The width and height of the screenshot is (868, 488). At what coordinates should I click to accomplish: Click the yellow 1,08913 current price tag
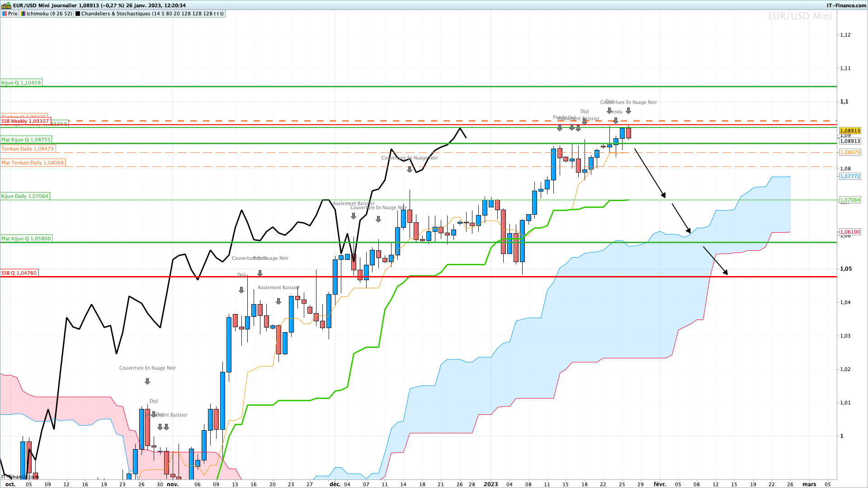850,131
